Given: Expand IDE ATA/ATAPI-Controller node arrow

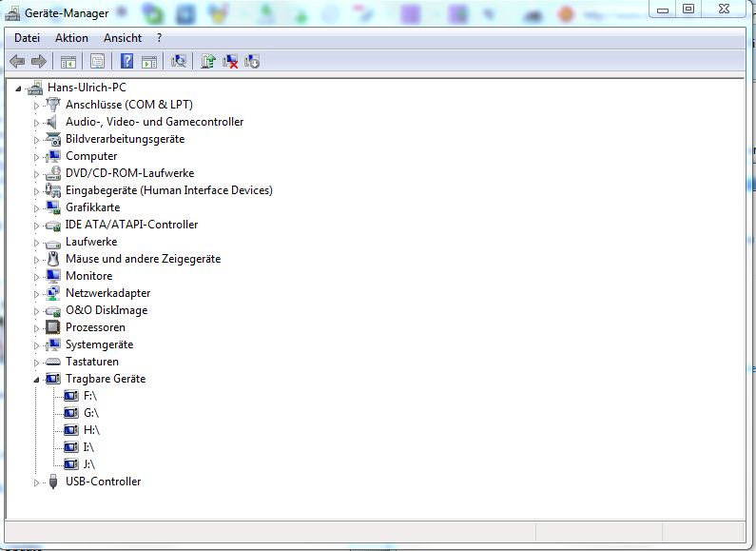Looking at the screenshot, I should pyautogui.click(x=36, y=226).
